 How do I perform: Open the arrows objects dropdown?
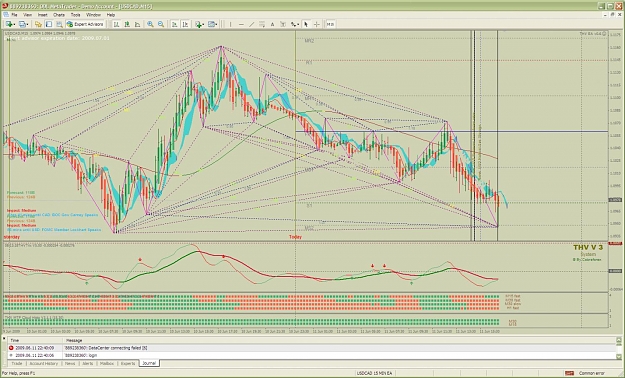(295, 24)
